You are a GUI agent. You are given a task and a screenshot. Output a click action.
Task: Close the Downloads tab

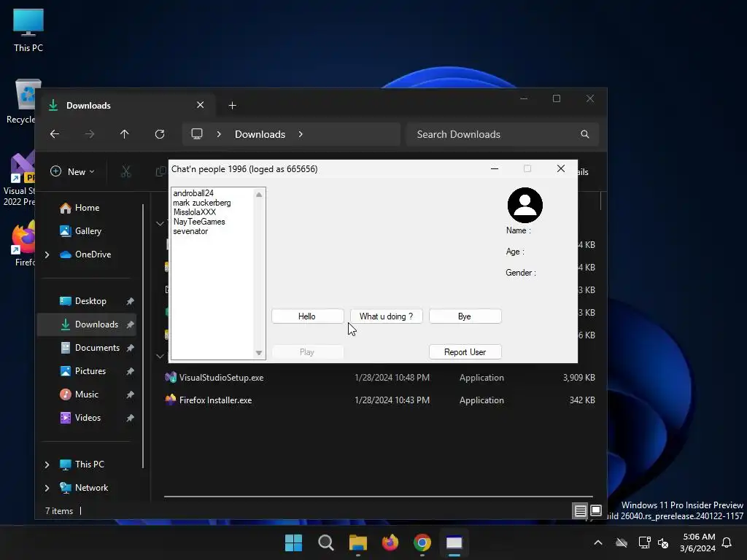coord(200,105)
